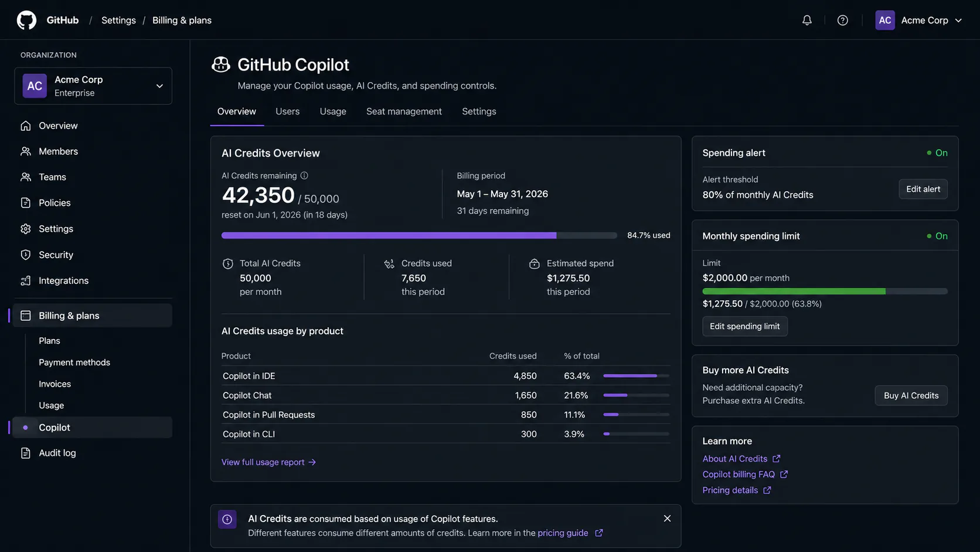Viewport: 980px width, 552px height.
Task: Click external link icon beside Copilot billing FAQ
Action: pyautogui.click(x=784, y=474)
